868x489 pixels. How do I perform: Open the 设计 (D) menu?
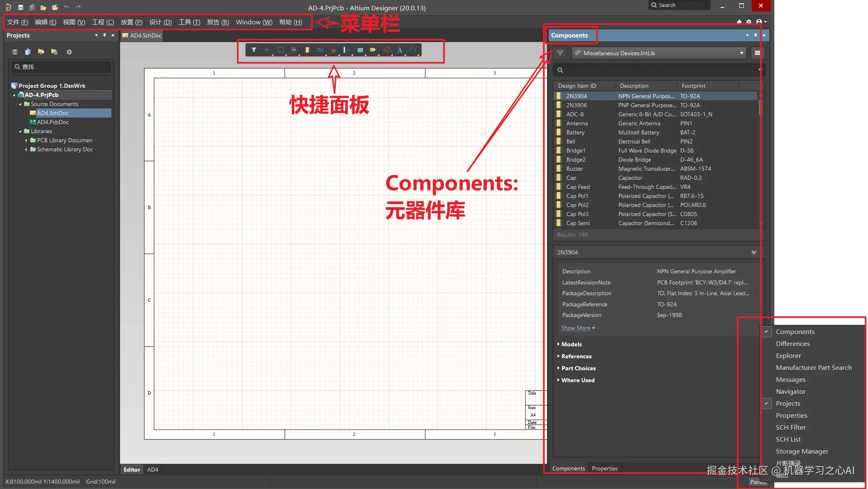coord(160,22)
